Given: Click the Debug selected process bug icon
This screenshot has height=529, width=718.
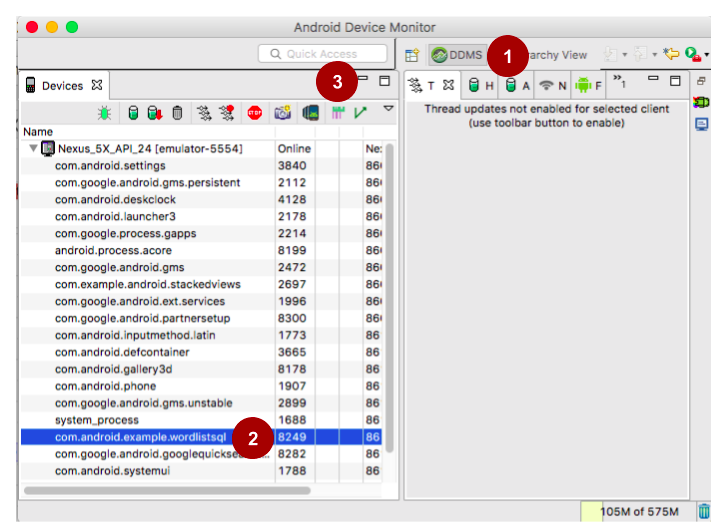Looking at the screenshot, I should 104,113.
